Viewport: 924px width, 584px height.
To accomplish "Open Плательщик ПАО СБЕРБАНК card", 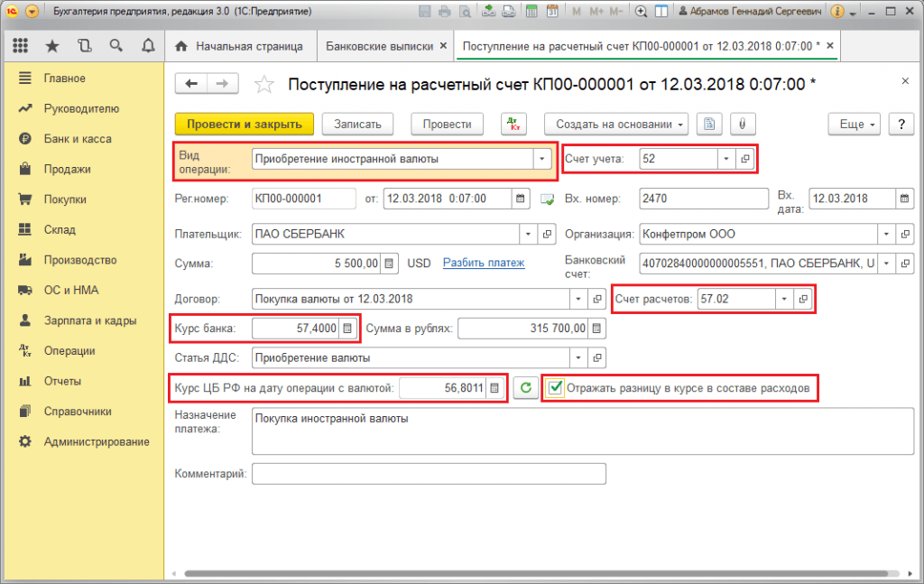I will point(547,234).
